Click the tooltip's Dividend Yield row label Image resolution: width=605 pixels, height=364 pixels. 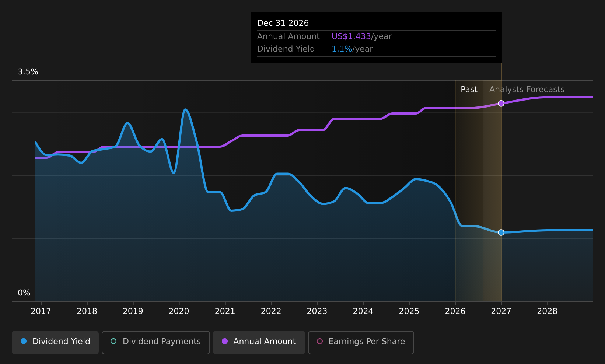click(286, 49)
